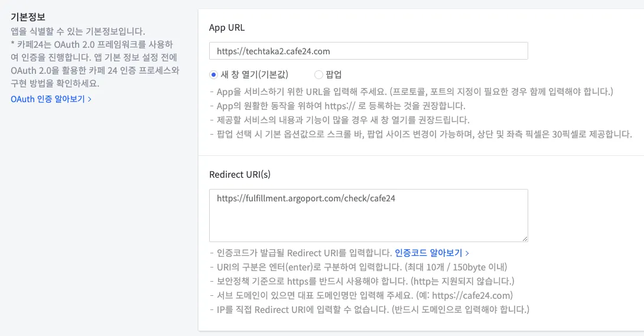Click the 팝업 option label text
Viewport: 644px width, 336px height.
click(334, 75)
